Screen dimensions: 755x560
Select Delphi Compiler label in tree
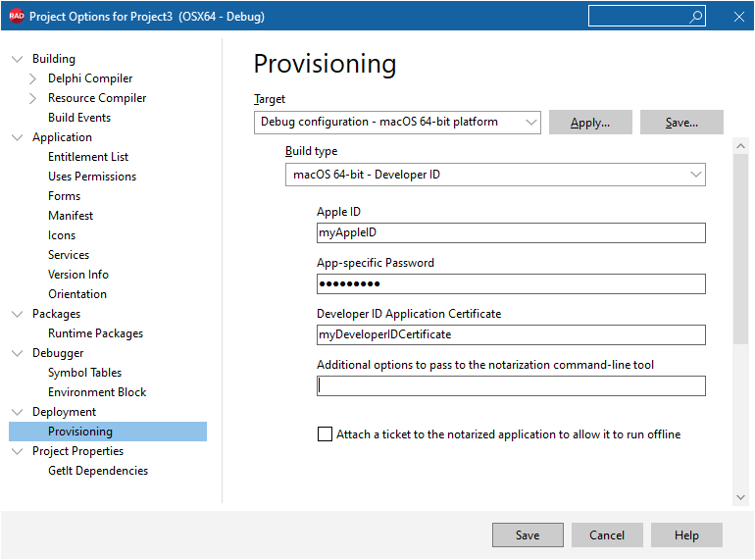90,78
